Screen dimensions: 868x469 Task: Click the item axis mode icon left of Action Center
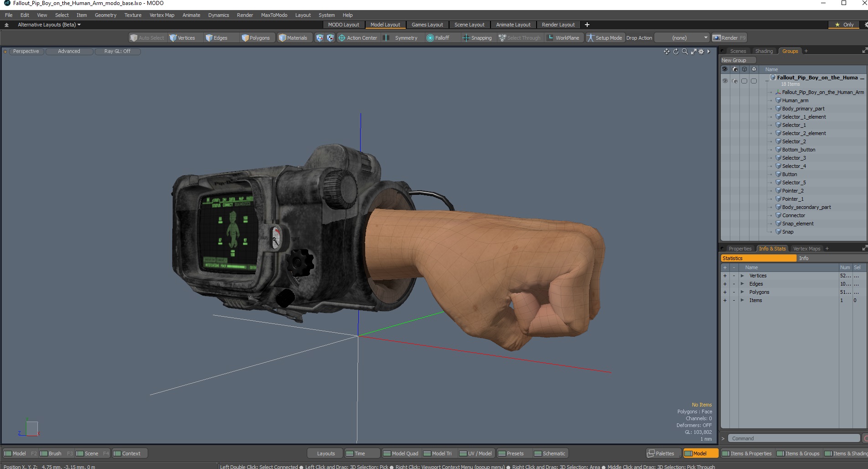tap(320, 38)
